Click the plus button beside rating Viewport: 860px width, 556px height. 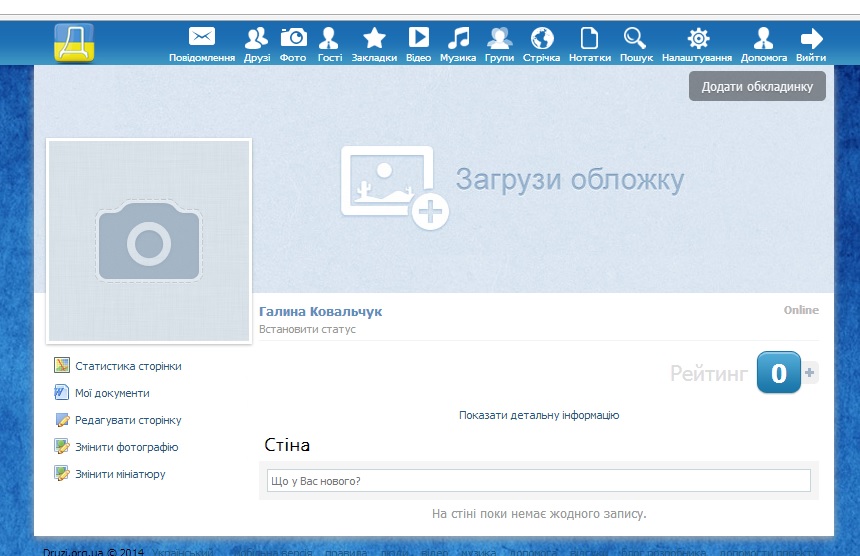810,373
